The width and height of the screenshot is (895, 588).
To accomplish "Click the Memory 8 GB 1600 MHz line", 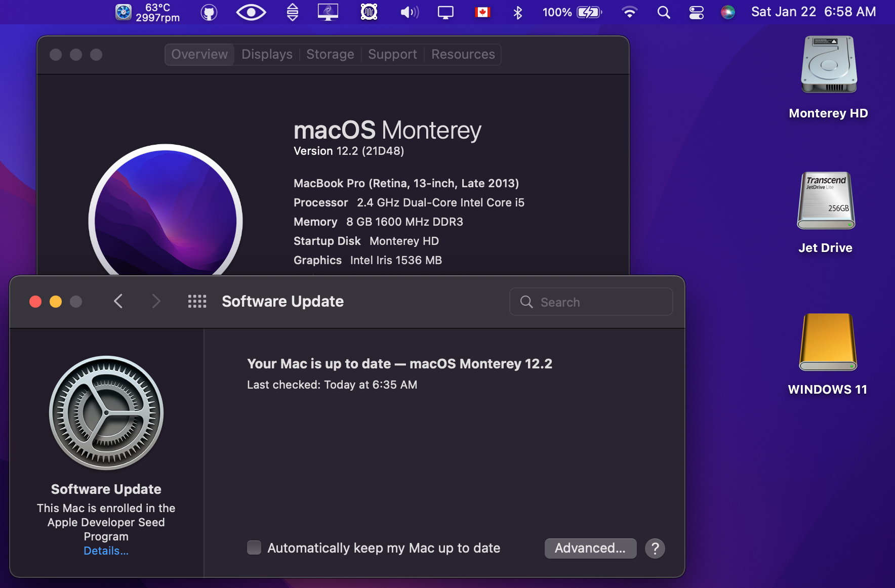I will [378, 222].
